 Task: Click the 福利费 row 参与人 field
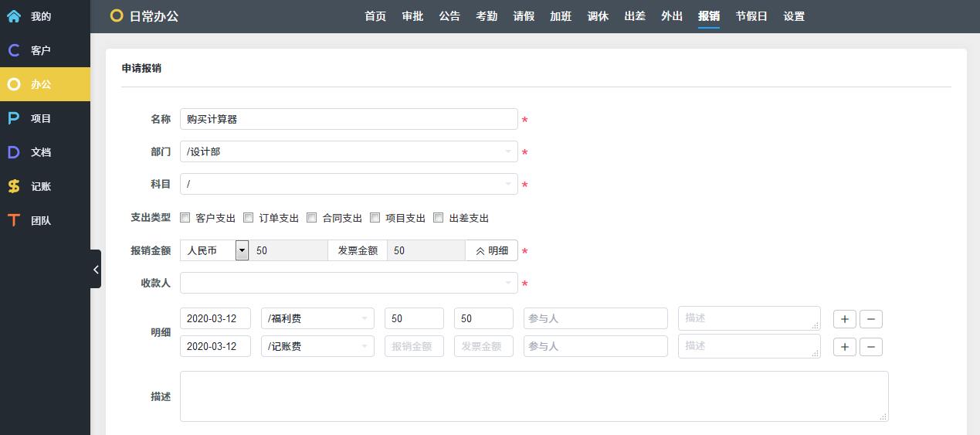pyautogui.click(x=595, y=318)
